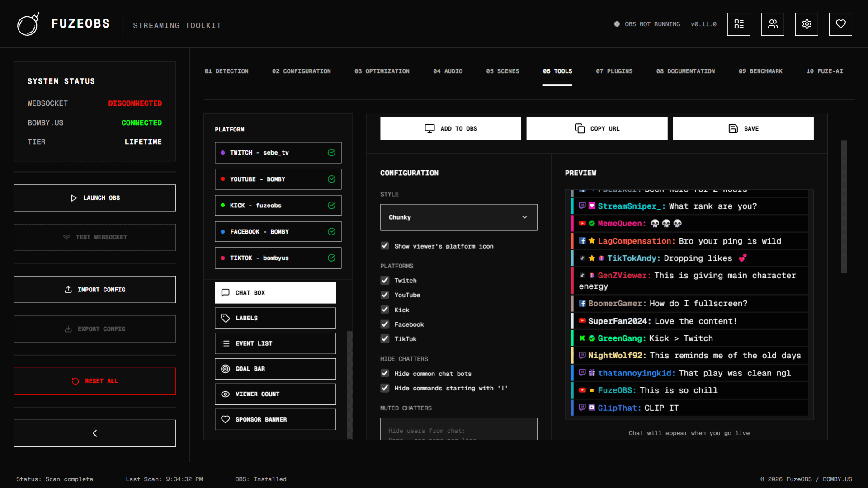This screenshot has width=868, height=488.
Task: Click the heart icon in the header
Action: pyautogui.click(x=840, y=24)
